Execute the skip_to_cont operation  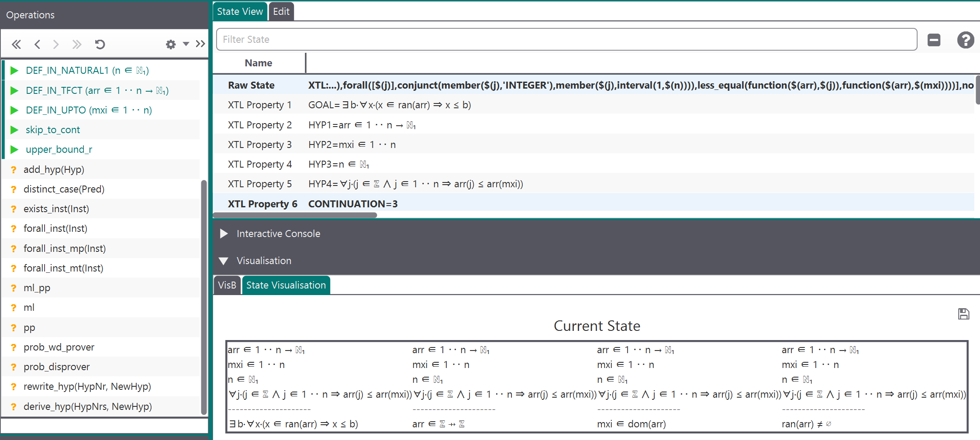click(52, 130)
